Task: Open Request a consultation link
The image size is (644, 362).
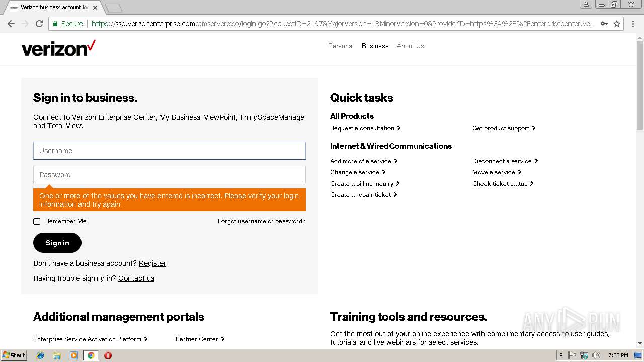Action: coord(365,128)
